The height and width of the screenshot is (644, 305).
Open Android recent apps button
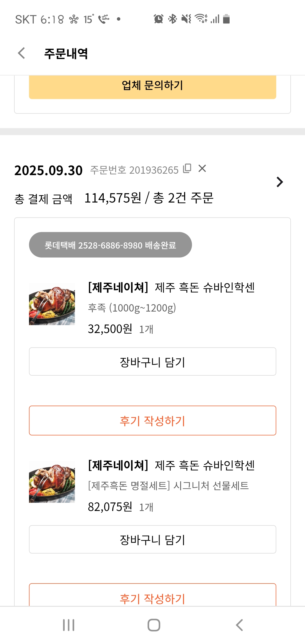click(x=69, y=625)
